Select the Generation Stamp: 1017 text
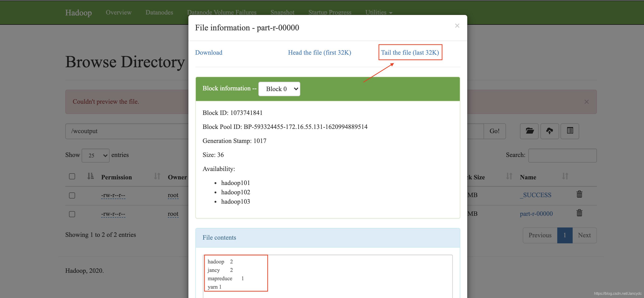The image size is (644, 298). tap(234, 141)
